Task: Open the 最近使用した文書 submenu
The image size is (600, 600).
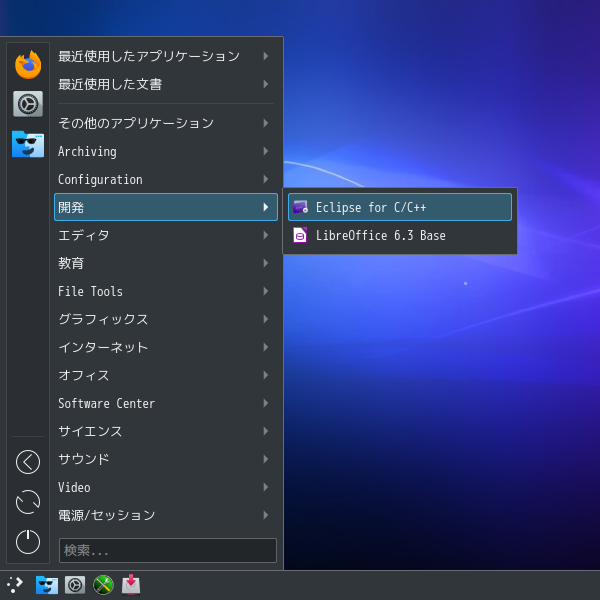Action: tap(166, 84)
